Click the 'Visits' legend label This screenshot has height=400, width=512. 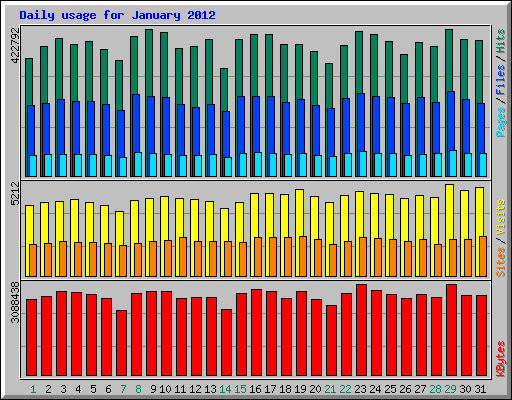[501, 218]
